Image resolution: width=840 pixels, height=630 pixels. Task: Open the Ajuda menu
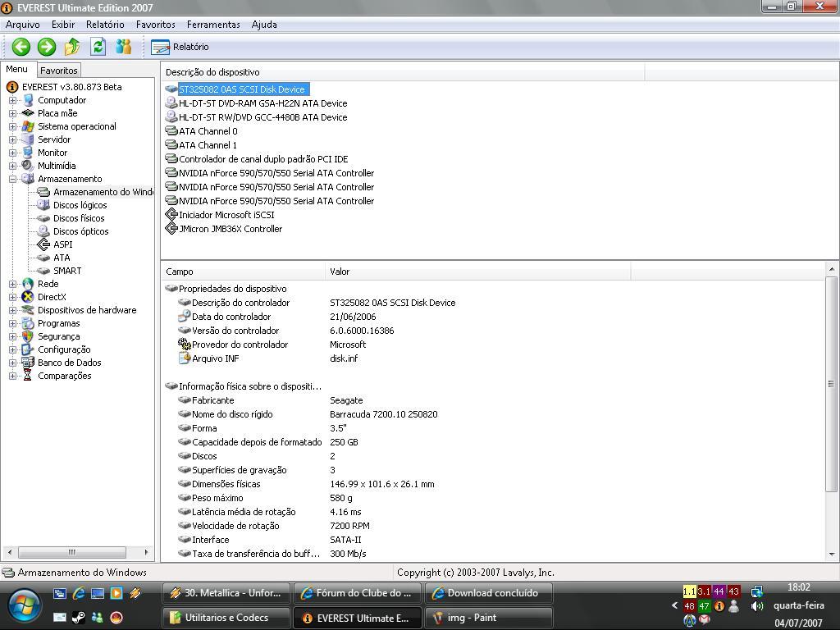pos(264,25)
